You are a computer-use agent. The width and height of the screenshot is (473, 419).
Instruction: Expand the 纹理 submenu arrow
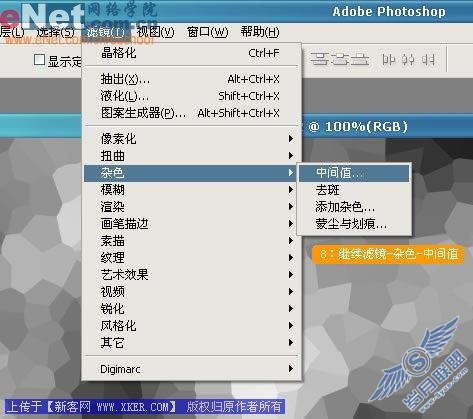pyautogui.click(x=291, y=258)
